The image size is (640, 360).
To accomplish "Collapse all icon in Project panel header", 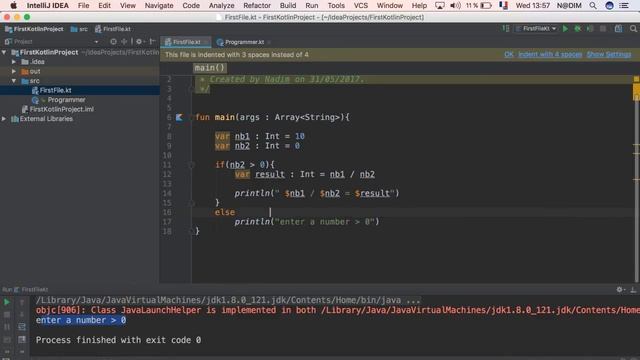I will pos(124,42).
